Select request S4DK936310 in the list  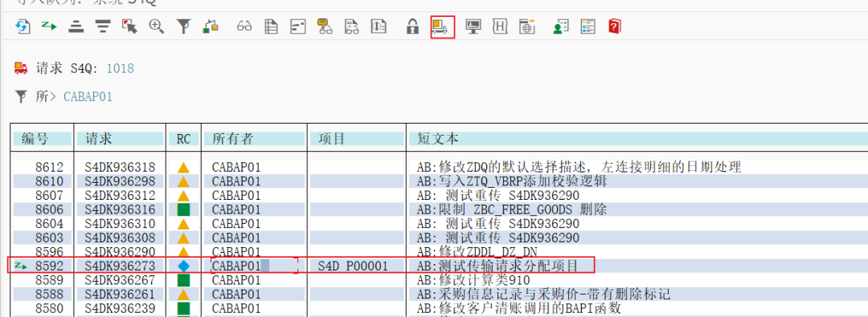point(120,224)
